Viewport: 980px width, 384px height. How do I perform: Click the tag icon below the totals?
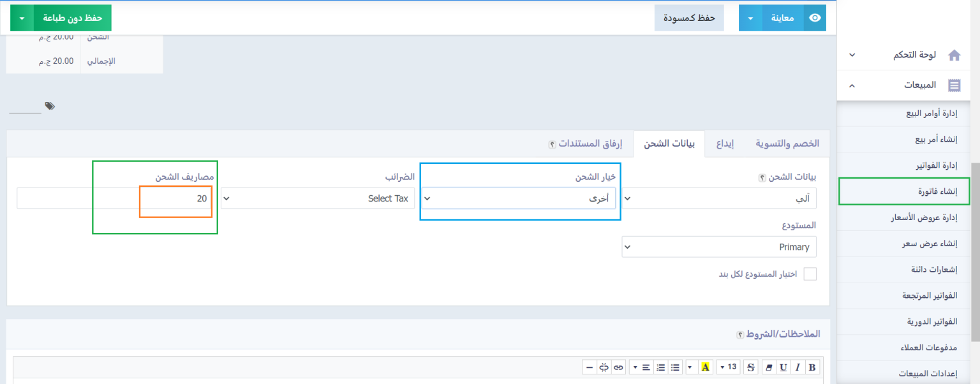[50, 106]
